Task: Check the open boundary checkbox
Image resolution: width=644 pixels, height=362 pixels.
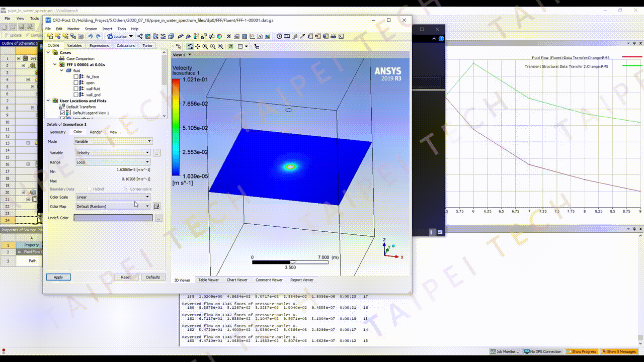Action: (76, 83)
